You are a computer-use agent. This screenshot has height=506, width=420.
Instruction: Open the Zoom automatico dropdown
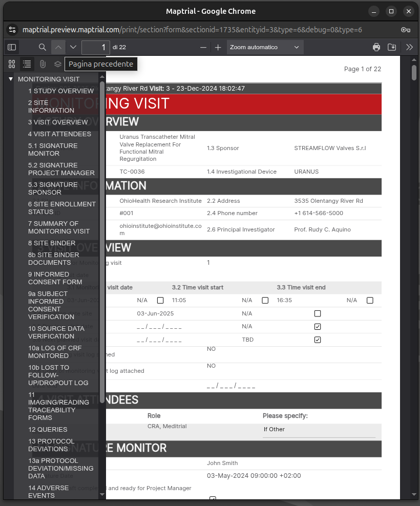tap(265, 48)
